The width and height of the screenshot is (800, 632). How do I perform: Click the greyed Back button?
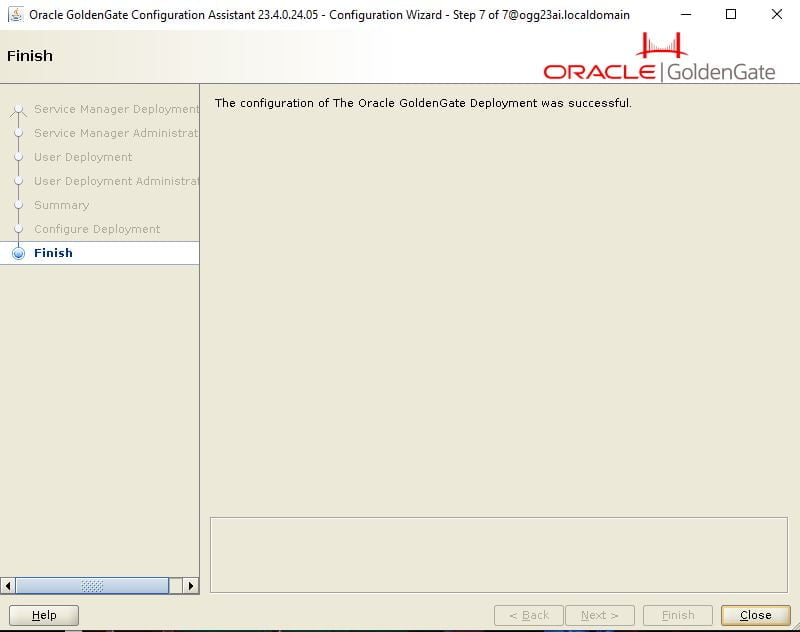(x=529, y=615)
